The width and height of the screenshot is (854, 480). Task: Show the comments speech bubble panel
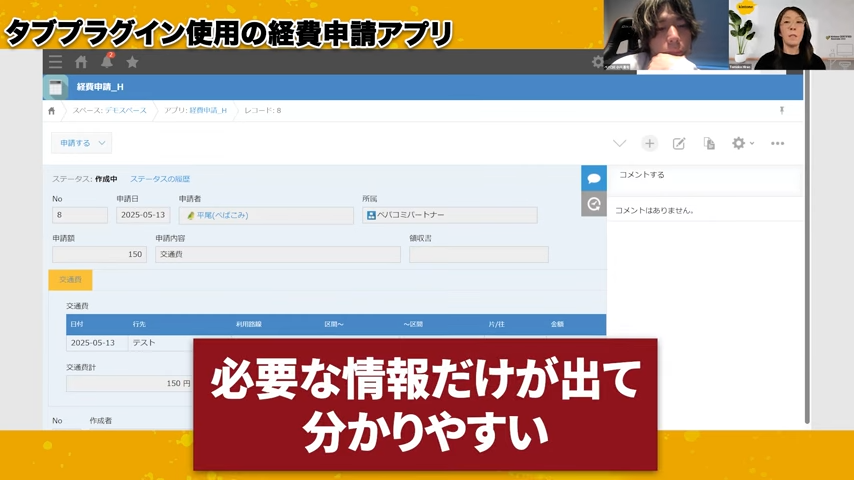coord(594,178)
